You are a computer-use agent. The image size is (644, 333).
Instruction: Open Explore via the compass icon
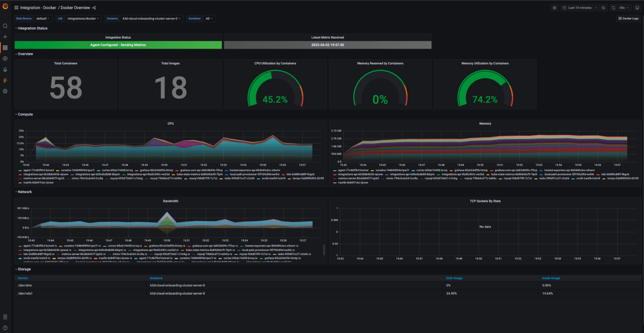coord(5,58)
